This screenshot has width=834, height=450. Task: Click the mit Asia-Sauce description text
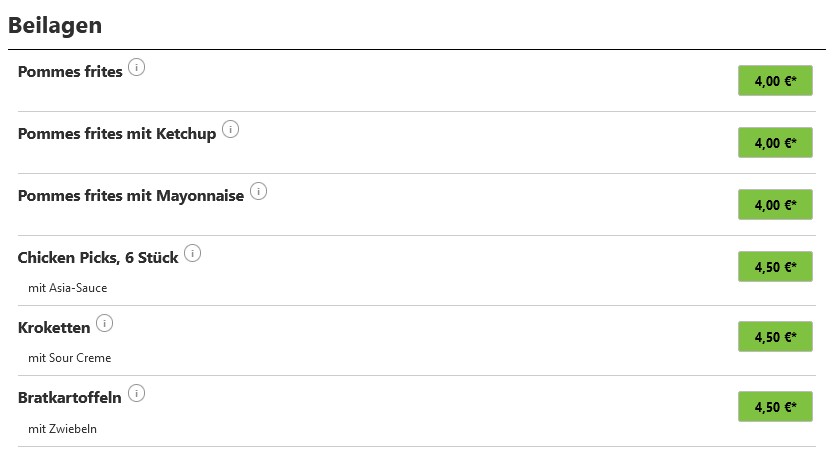(x=68, y=288)
